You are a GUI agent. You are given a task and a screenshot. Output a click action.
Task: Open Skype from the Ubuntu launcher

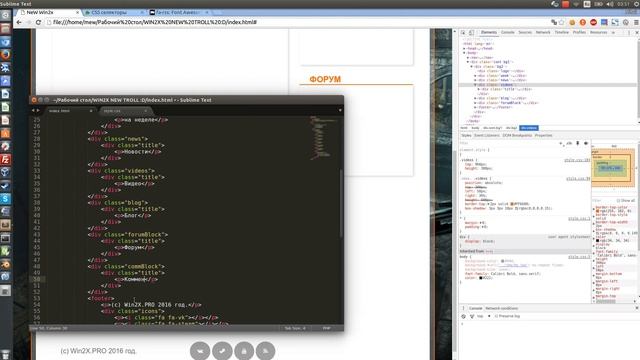pos(5,198)
